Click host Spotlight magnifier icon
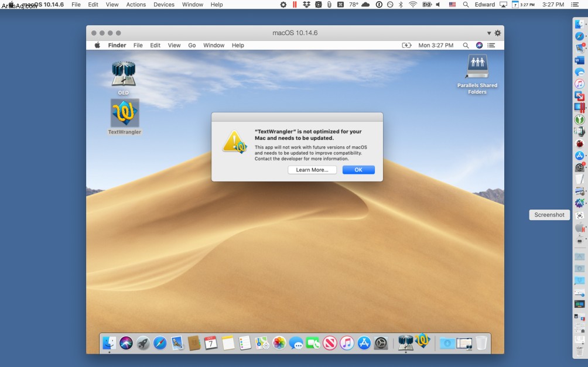The height and width of the screenshot is (367, 588). (x=466, y=5)
